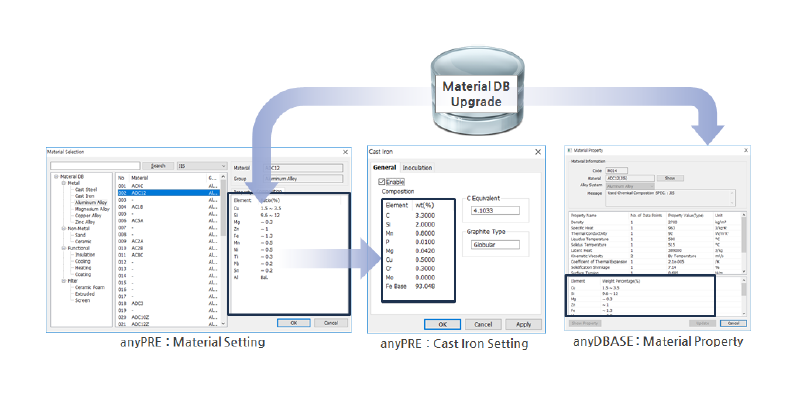Select the General tab
Screen dimensions: 805x412
[385, 168]
